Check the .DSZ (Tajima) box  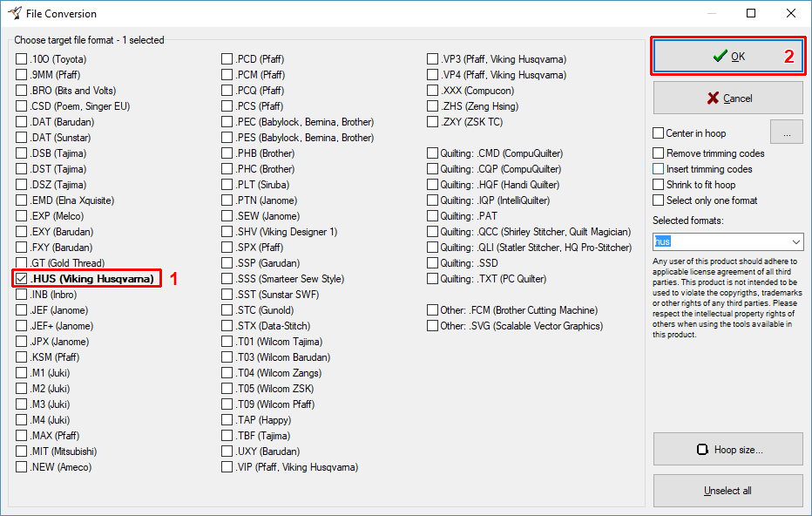pos(21,185)
